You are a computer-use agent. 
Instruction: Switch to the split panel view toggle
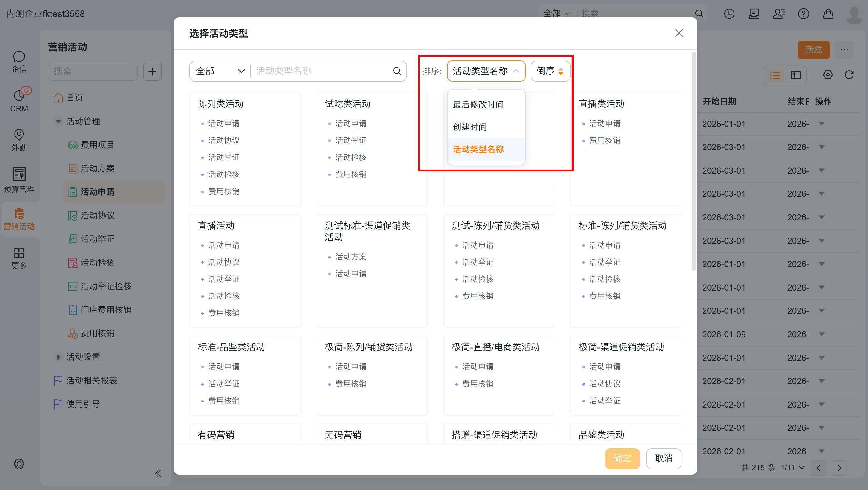(796, 75)
